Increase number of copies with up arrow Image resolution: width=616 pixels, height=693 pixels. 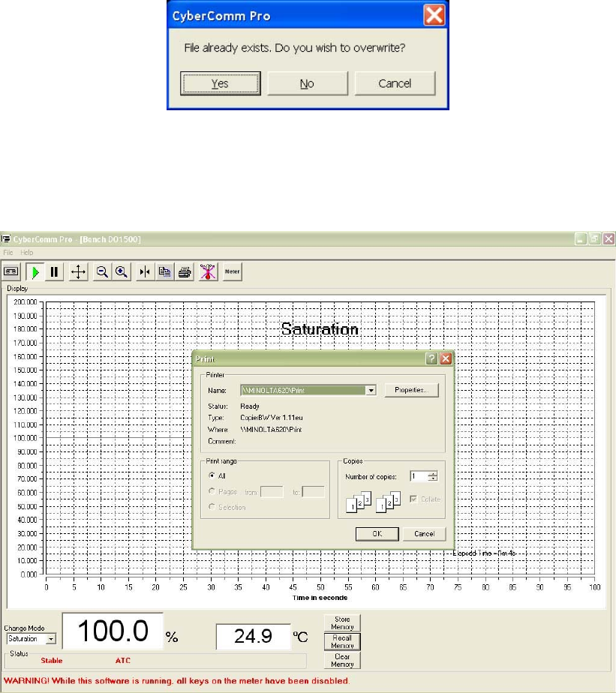(x=433, y=473)
